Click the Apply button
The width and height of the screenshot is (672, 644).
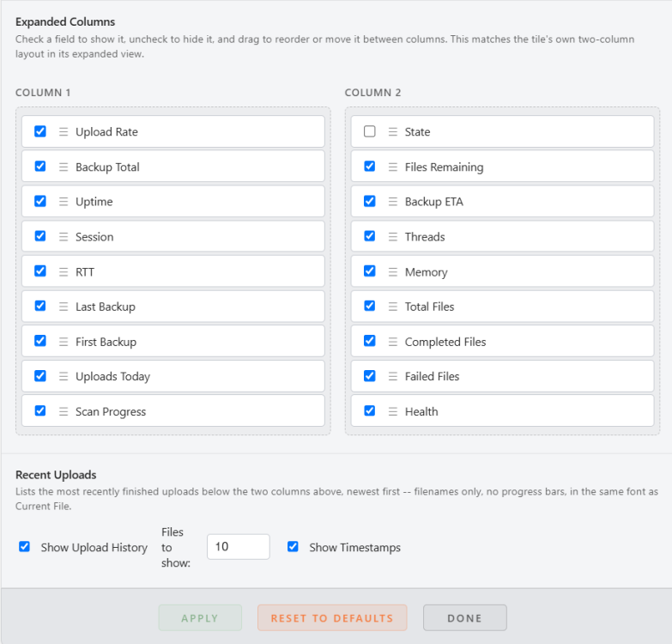point(200,618)
